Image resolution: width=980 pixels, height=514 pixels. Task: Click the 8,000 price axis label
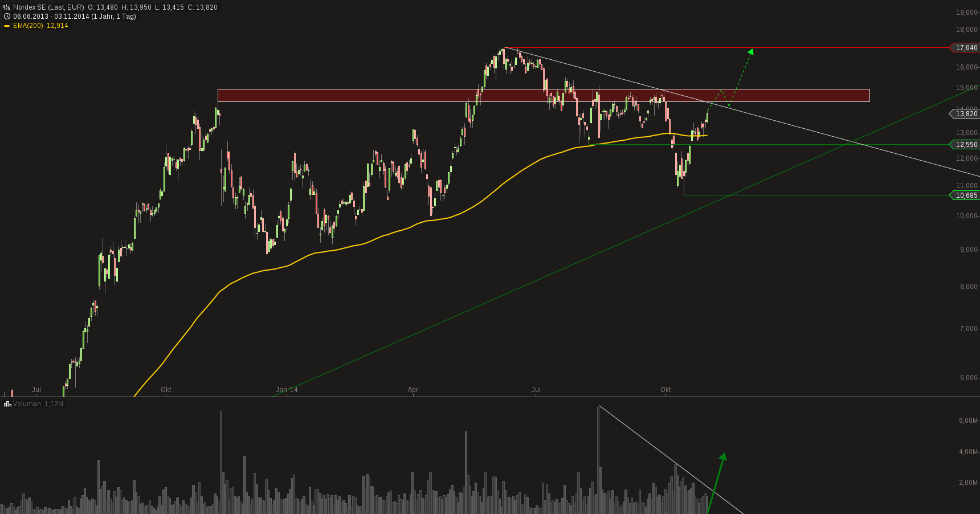click(x=968, y=287)
